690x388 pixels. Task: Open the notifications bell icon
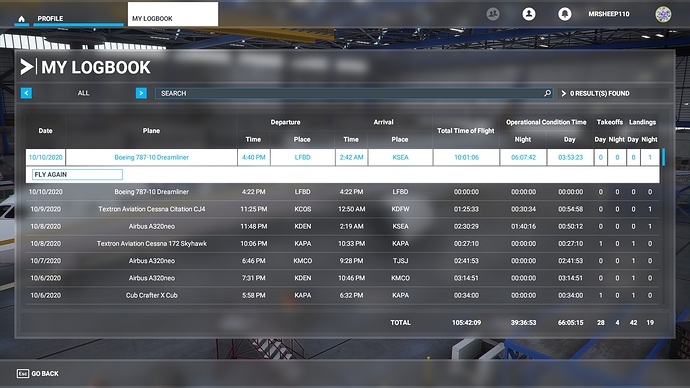click(565, 14)
